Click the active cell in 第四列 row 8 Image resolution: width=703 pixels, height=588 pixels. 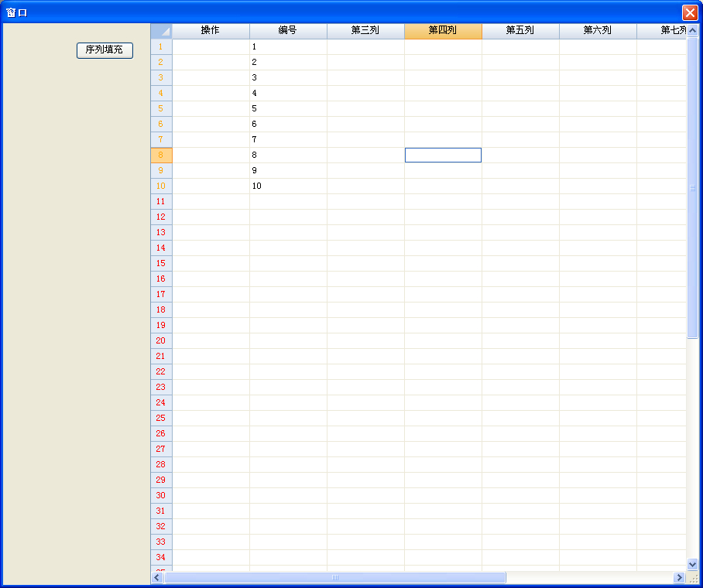[444, 155]
